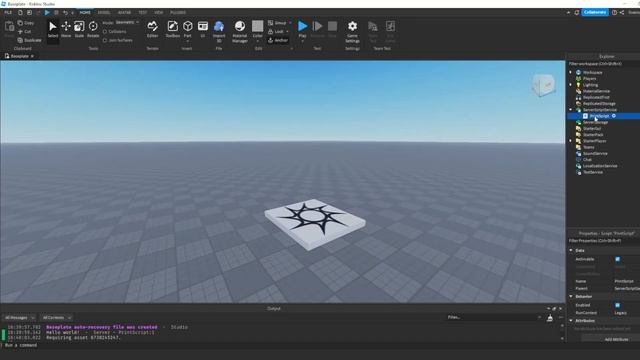Toggle the Anchor button

[278, 40]
